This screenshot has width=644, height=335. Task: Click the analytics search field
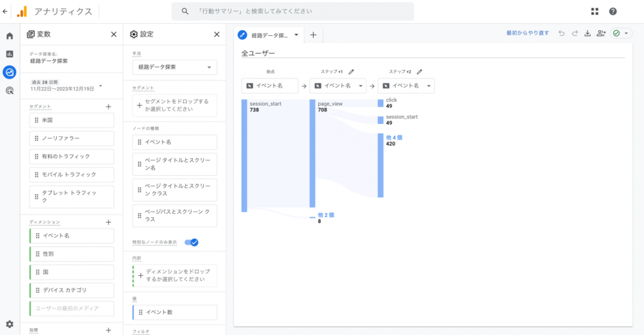[x=292, y=11]
